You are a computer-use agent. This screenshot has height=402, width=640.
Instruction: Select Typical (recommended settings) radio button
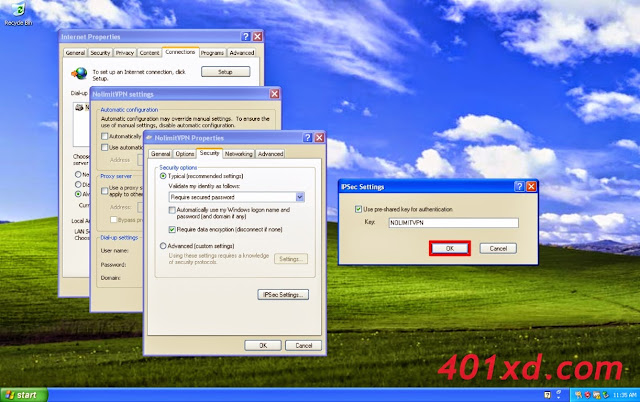163,176
